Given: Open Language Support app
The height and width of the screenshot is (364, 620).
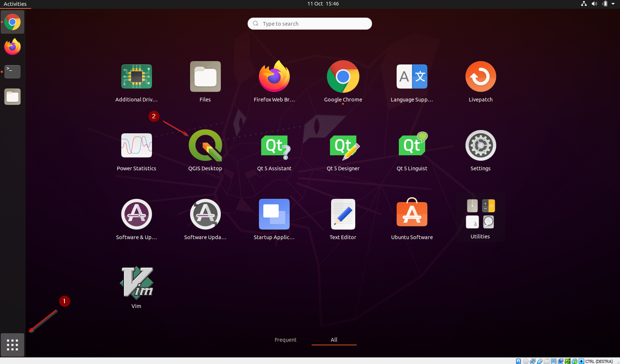Looking at the screenshot, I should tap(412, 77).
